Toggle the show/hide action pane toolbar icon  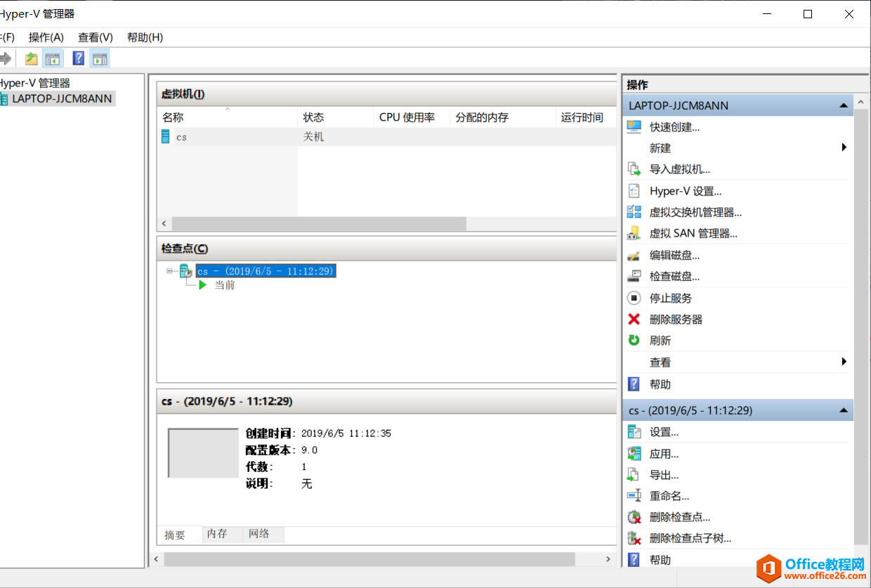(100, 58)
